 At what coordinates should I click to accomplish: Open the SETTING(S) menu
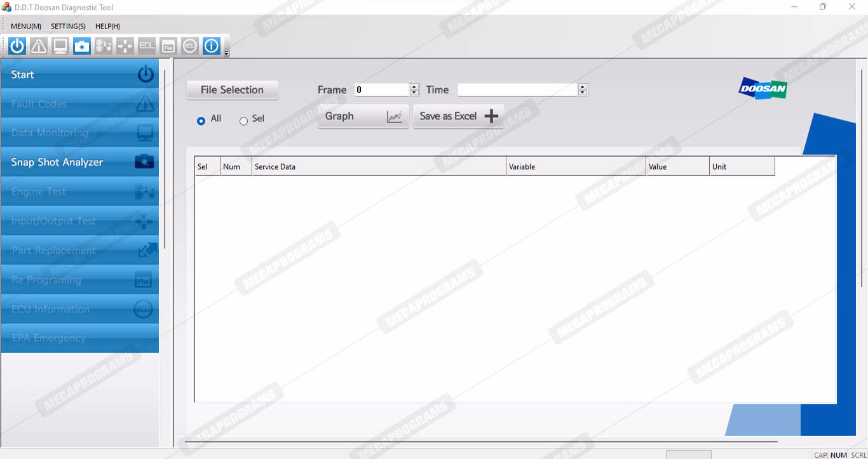[x=68, y=26]
